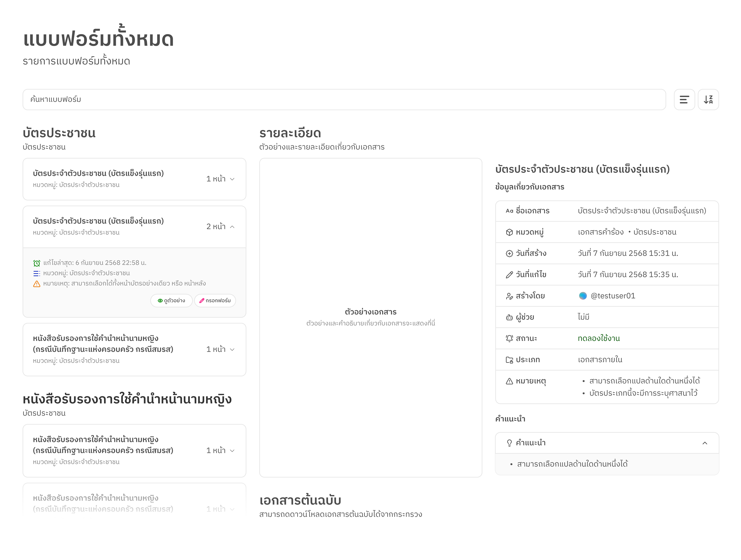Viewport: 741px width, 560px height.
Task: Click the cube icon beside หมวดหมู่
Action: point(509,232)
